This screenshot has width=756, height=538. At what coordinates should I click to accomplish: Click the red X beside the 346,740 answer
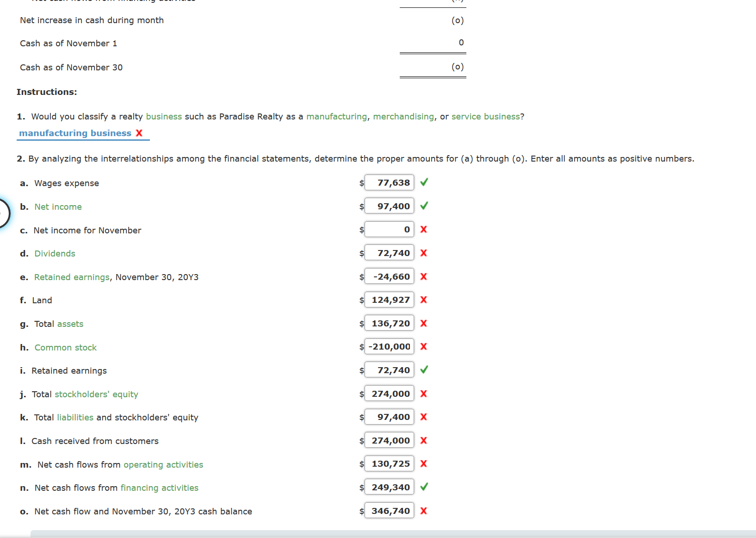423,511
